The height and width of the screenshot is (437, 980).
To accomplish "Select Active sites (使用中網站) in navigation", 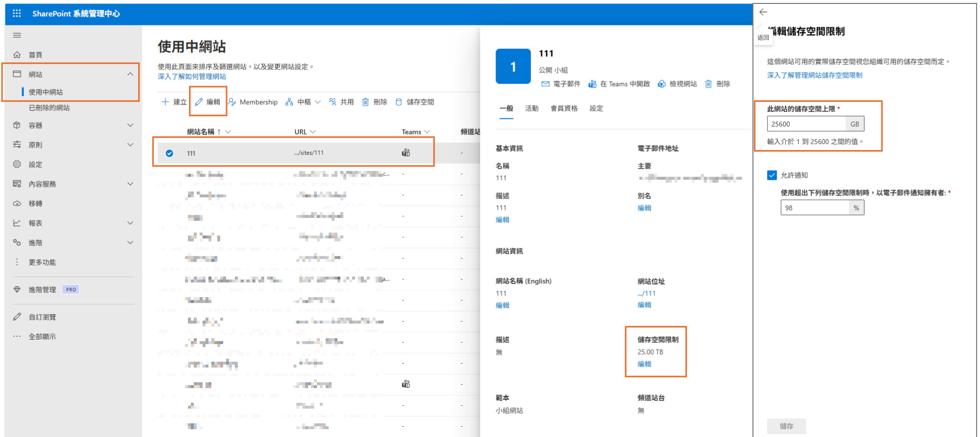I will pos(46,92).
